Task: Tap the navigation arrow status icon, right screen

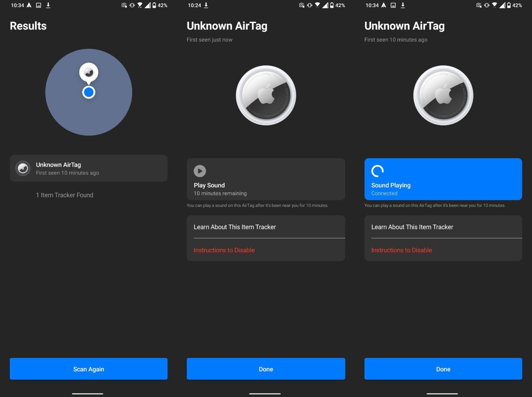Action: click(384, 5)
